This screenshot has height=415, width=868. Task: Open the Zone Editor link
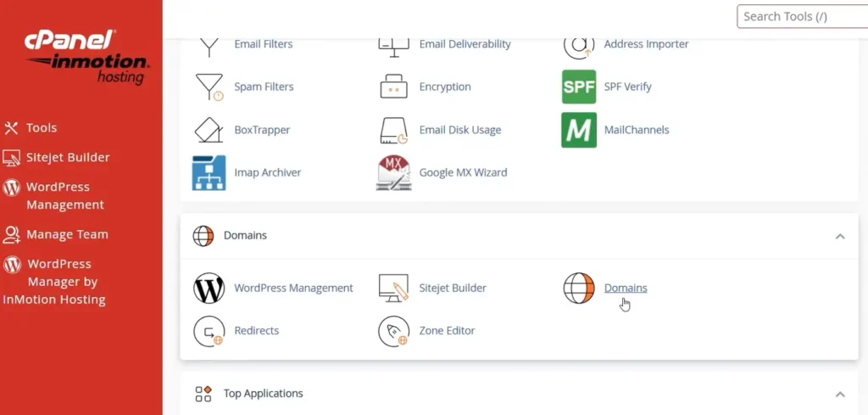(448, 331)
